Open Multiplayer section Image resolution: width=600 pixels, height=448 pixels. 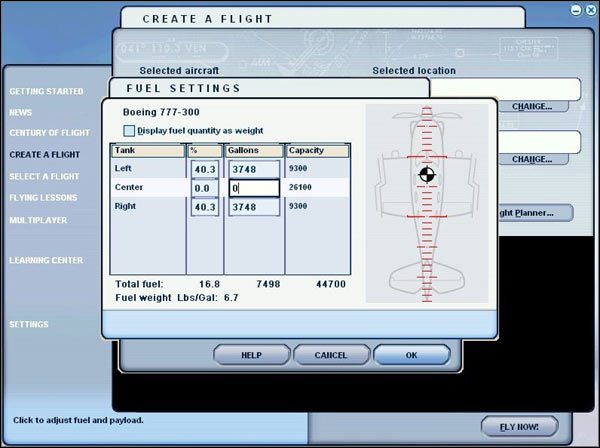(x=38, y=220)
